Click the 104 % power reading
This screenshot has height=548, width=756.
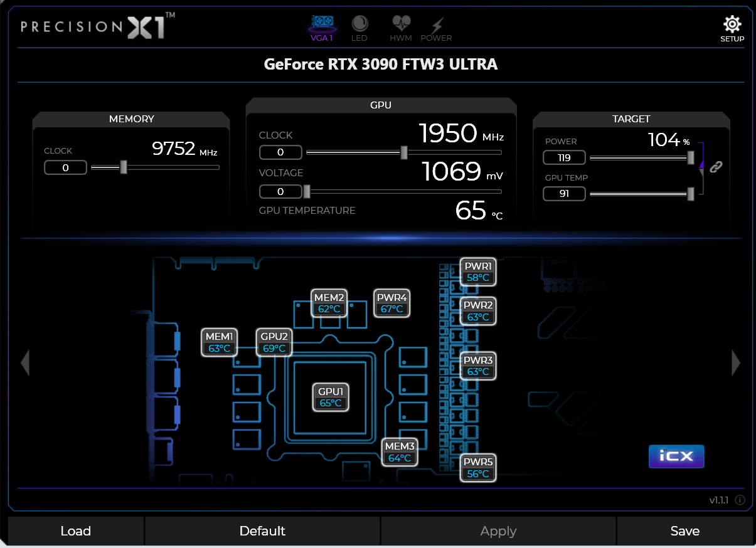[669, 140]
